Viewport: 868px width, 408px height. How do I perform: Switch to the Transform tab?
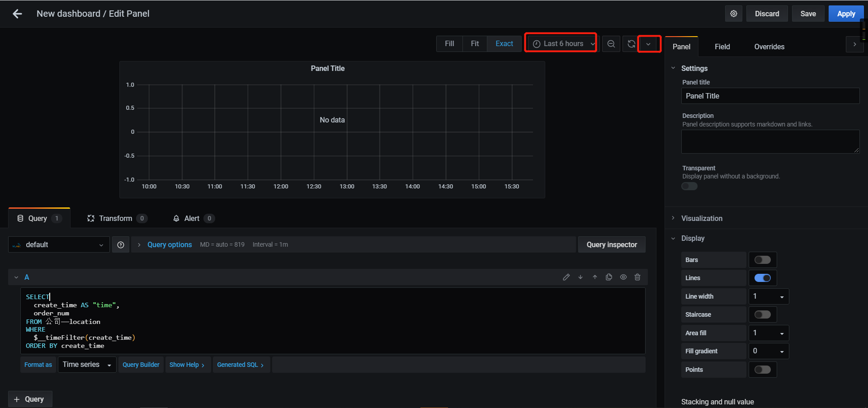[116, 218]
